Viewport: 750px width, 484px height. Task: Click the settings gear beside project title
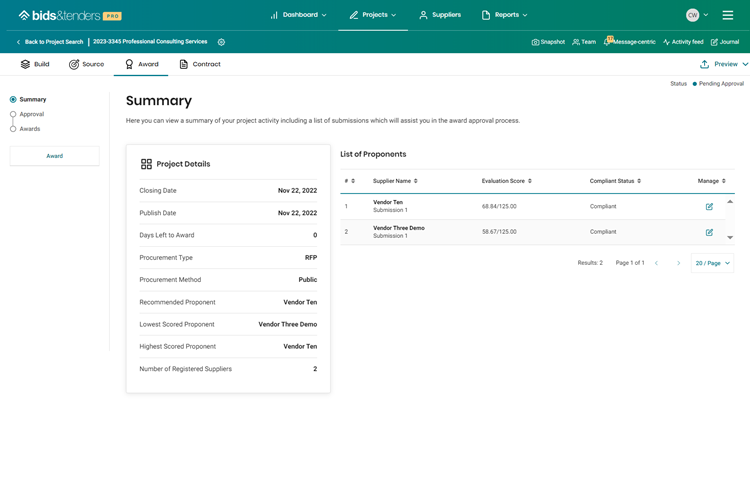pyautogui.click(x=221, y=42)
